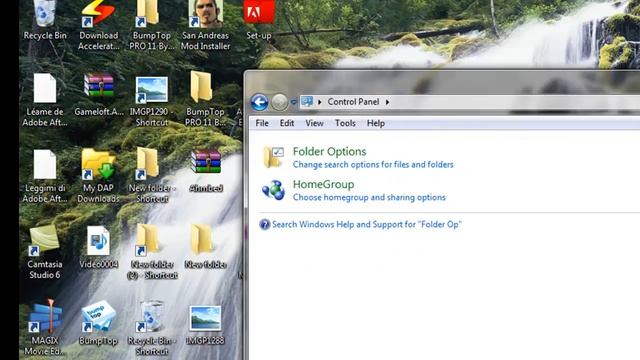Open the View menu
The height and width of the screenshot is (360, 640).
(314, 123)
